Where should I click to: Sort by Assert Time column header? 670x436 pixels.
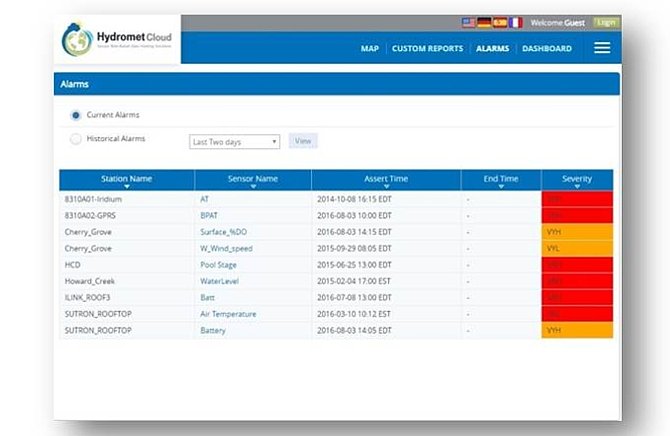pyautogui.click(x=385, y=179)
